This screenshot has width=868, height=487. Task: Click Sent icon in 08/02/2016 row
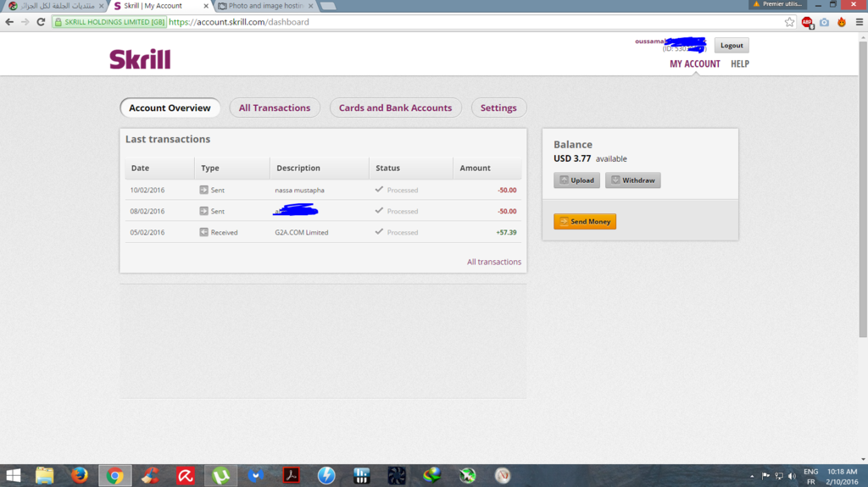click(x=203, y=211)
